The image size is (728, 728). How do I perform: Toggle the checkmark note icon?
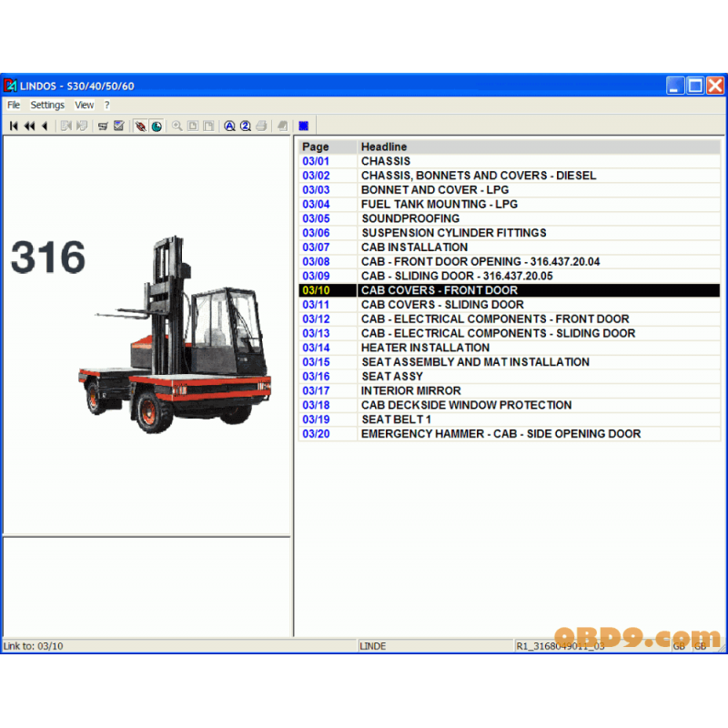click(119, 126)
